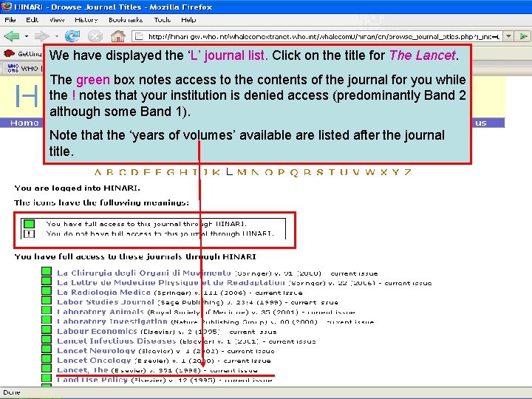This screenshot has height=399, width=532.
Task: Click green access icon beside Labor Studies Journal
Action: click(x=47, y=300)
